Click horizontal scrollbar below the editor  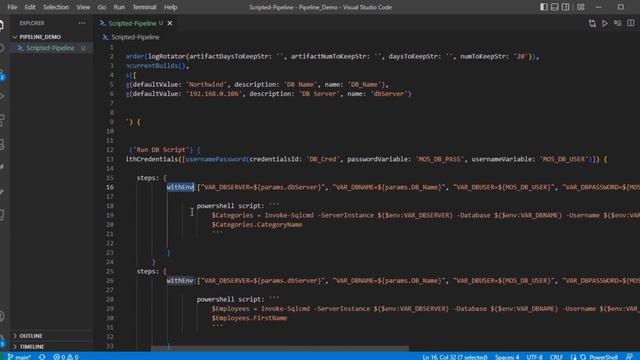(x=280, y=349)
